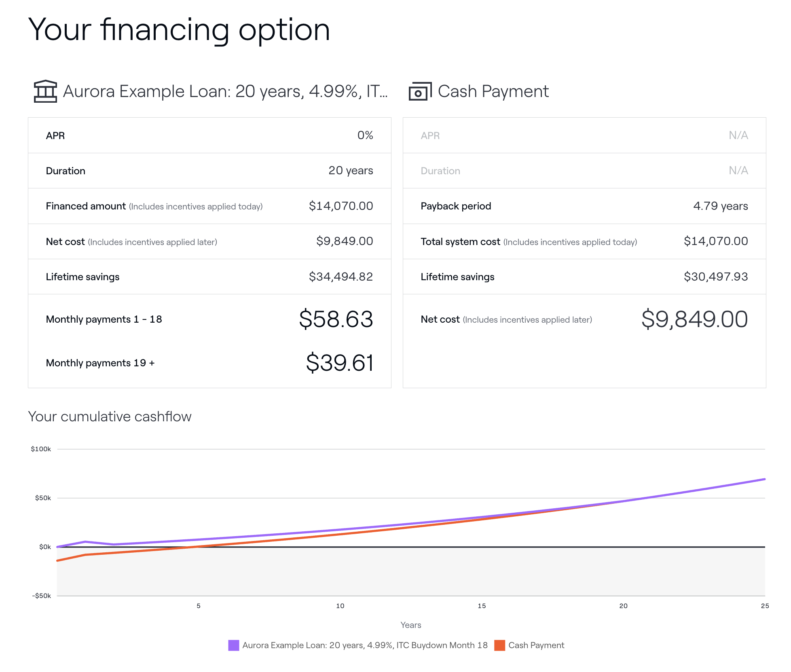The height and width of the screenshot is (672, 791).
Task: Click the cash Total system cost row
Action: [584, 241]
